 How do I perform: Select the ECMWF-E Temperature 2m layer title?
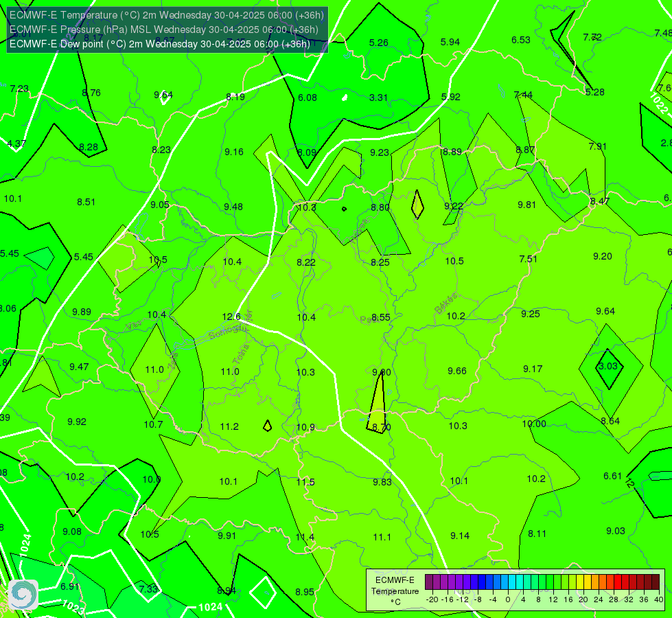click(167, 15)
